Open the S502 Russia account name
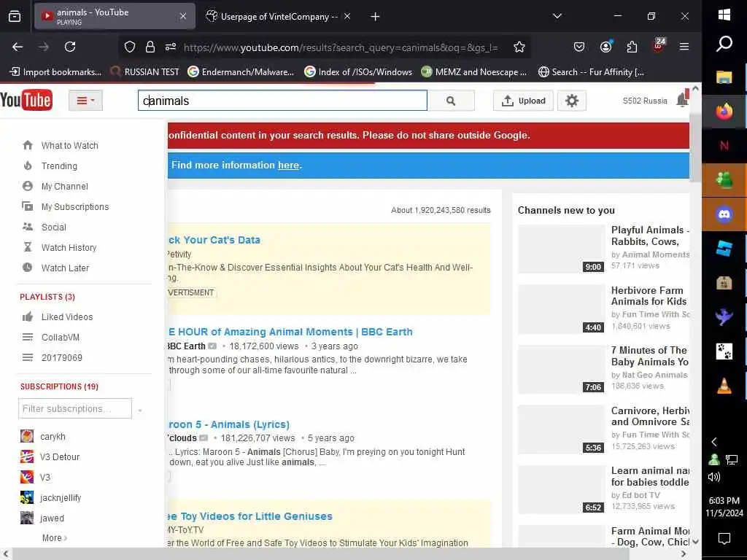 (645, 101)
